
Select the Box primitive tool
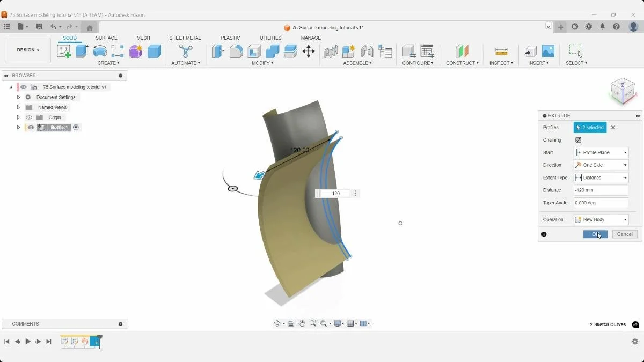(x=154, y=51)
